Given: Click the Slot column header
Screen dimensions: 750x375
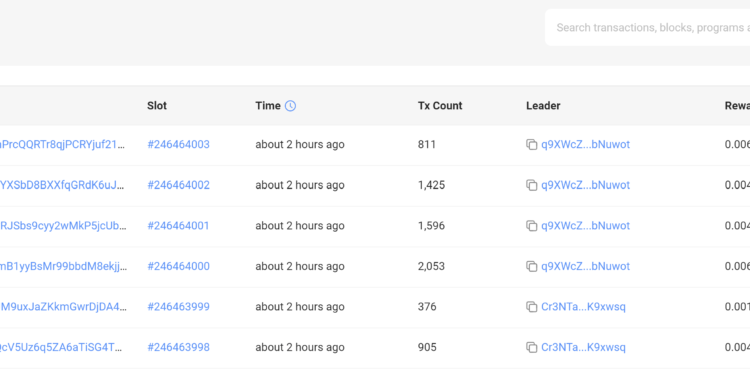Looking at the screenshot, I should pos(157,106).
